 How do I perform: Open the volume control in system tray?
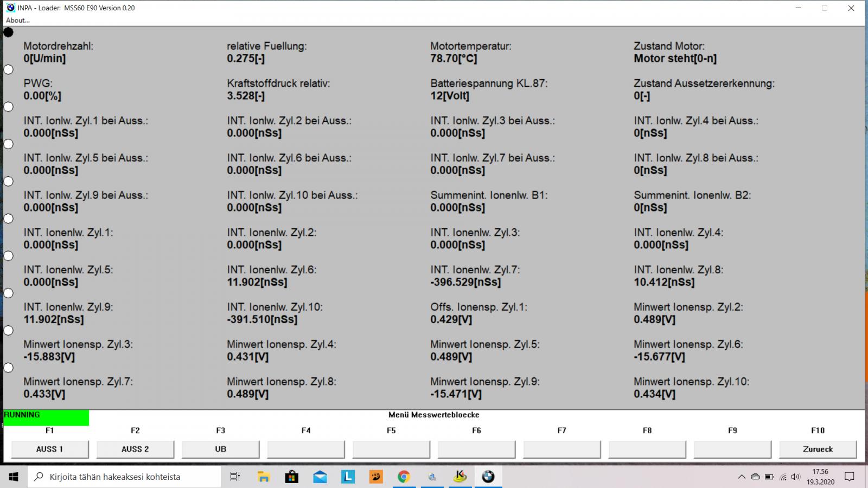795,477
